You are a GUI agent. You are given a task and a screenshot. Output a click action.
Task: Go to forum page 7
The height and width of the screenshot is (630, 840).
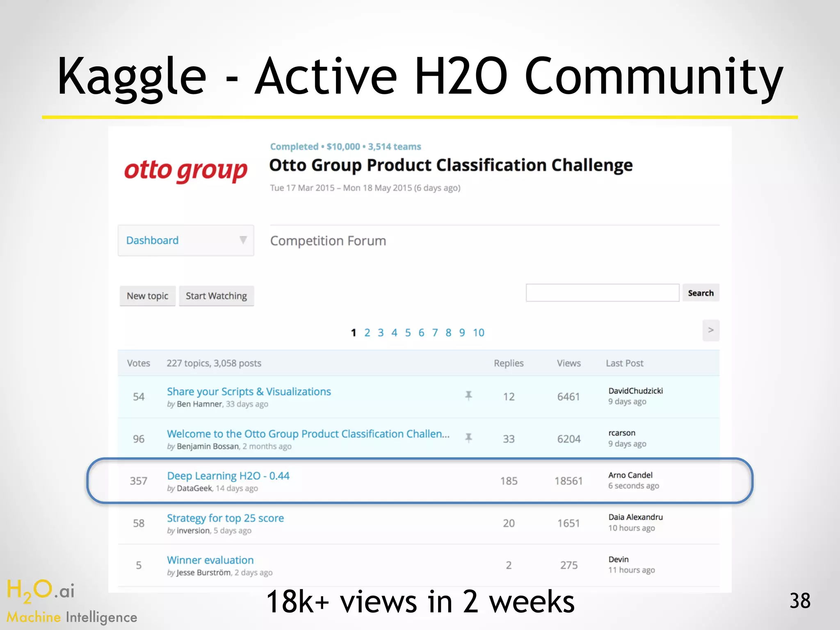pyautogui.click(x=435, y=333)
